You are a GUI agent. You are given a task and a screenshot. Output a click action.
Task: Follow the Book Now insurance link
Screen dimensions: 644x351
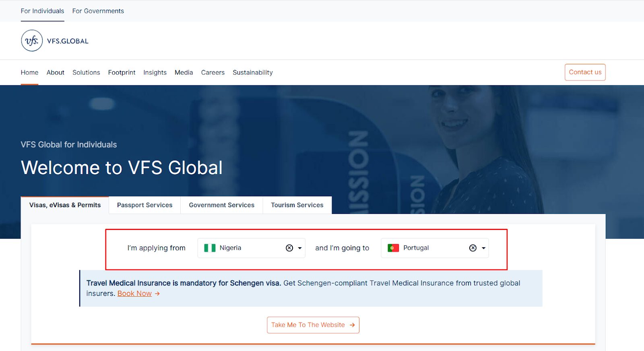pos(134,294)
